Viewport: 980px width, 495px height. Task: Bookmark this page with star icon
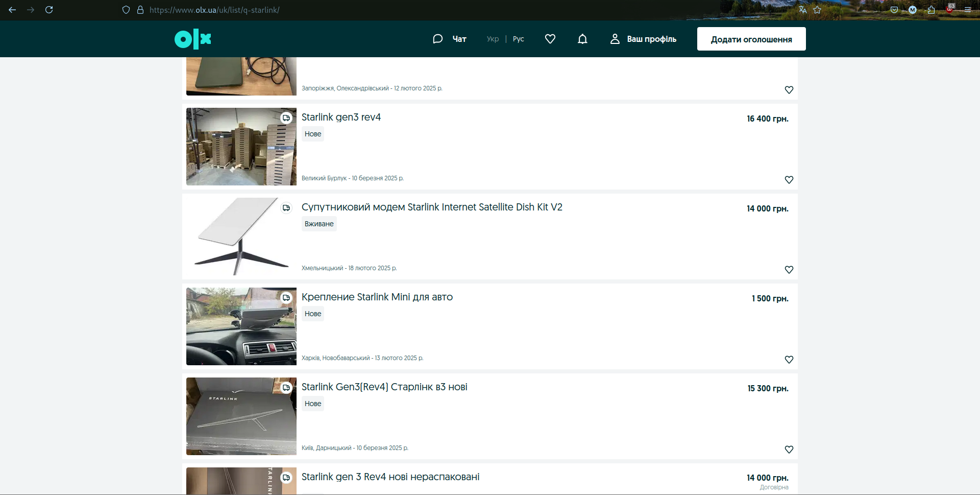click(817, 10)
